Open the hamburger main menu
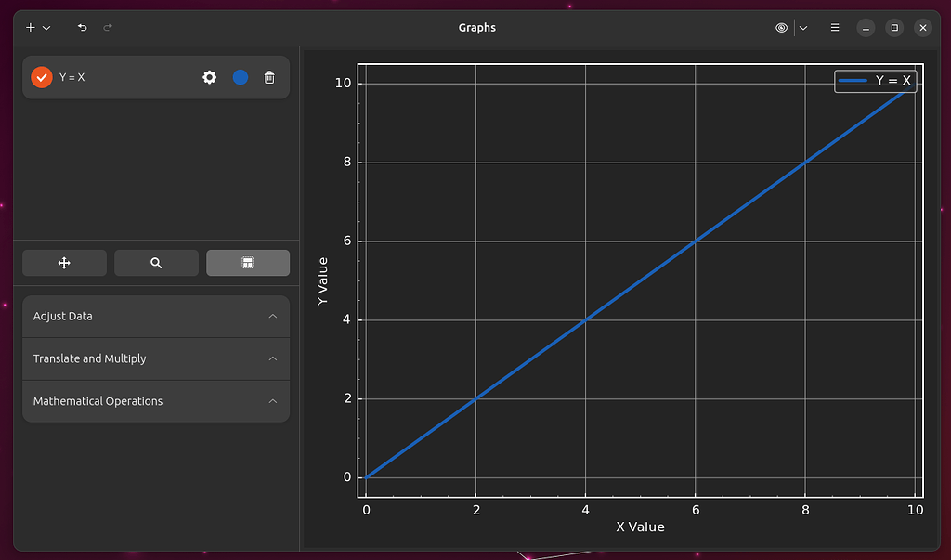The height and width of the screenshot is (560, 951). click(835, 28)
